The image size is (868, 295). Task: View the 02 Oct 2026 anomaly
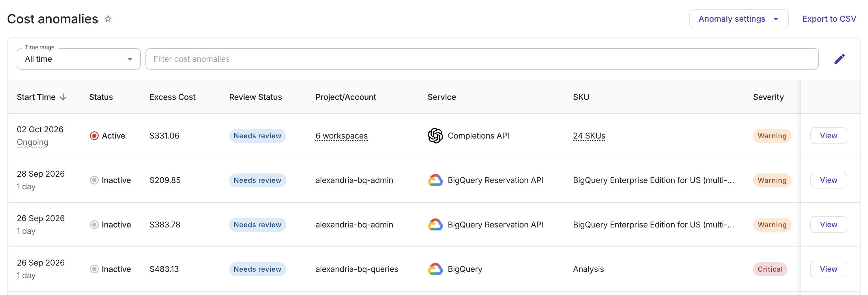point(828,136)
